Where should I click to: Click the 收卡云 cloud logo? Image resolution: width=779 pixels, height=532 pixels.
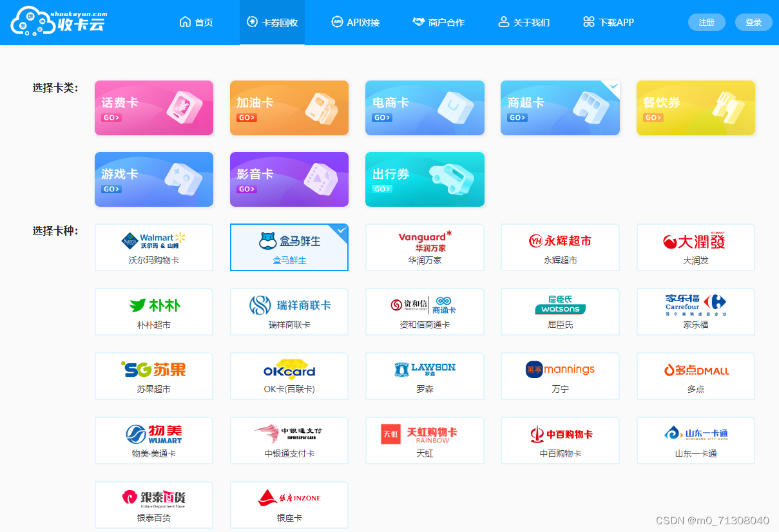point(59,21)
